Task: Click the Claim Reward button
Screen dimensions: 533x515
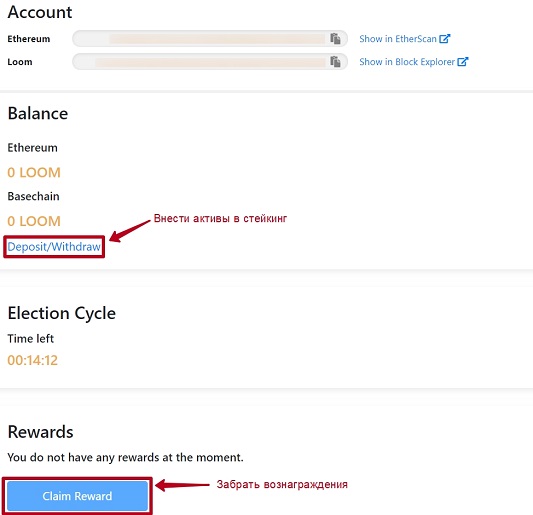Action: point(78,496)
